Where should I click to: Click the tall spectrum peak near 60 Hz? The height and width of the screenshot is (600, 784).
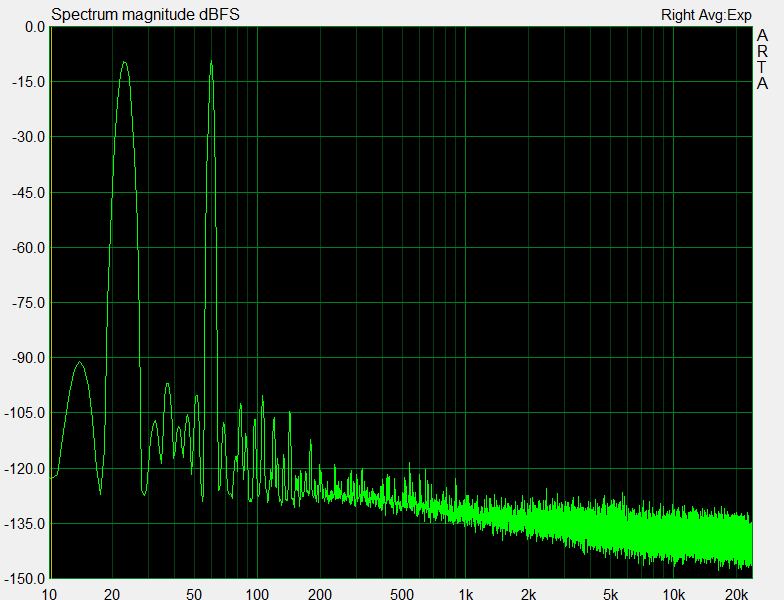212,62
